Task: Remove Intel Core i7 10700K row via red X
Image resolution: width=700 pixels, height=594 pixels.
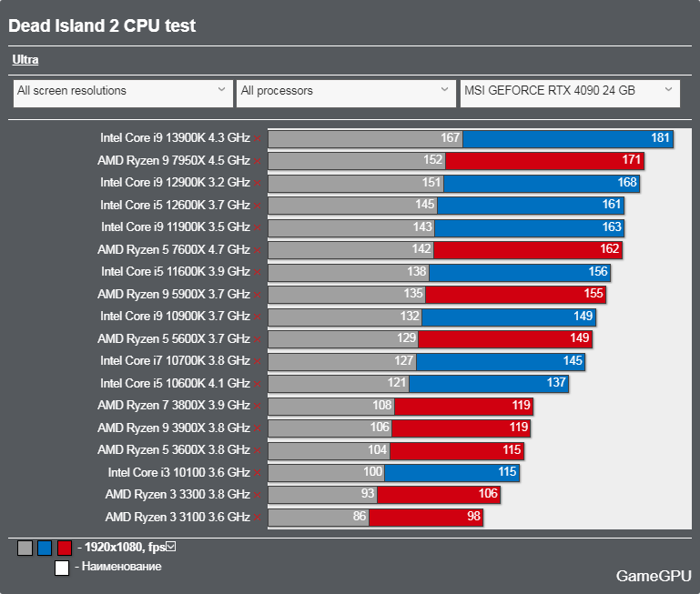Action: pos(257,361)
